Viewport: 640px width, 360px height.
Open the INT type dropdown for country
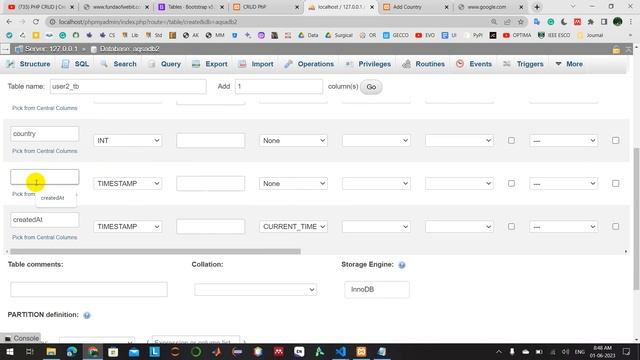tap(128, 140)
